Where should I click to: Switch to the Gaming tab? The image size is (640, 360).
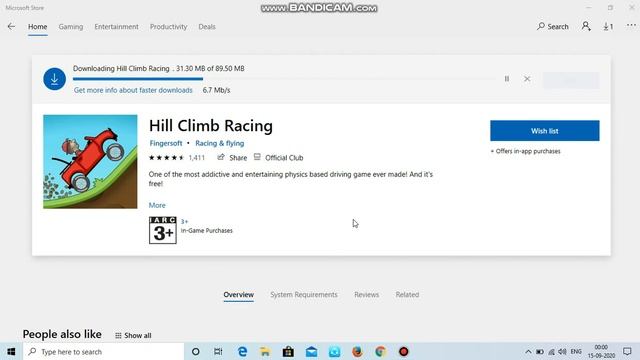click(71, 27)
